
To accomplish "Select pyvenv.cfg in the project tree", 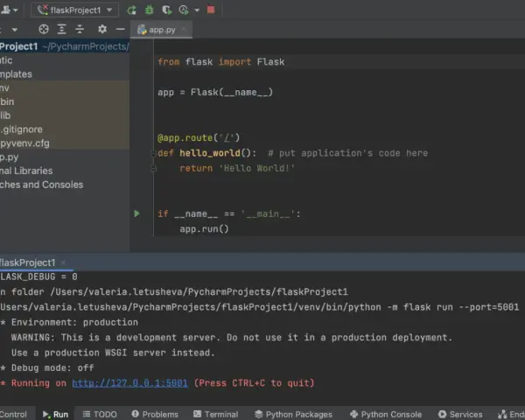I will coord(65,143).
